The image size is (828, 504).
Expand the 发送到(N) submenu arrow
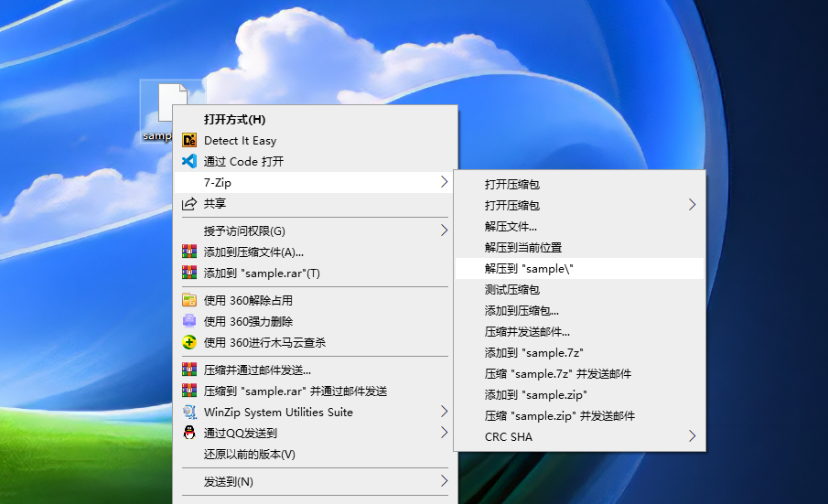click(444, 481)
